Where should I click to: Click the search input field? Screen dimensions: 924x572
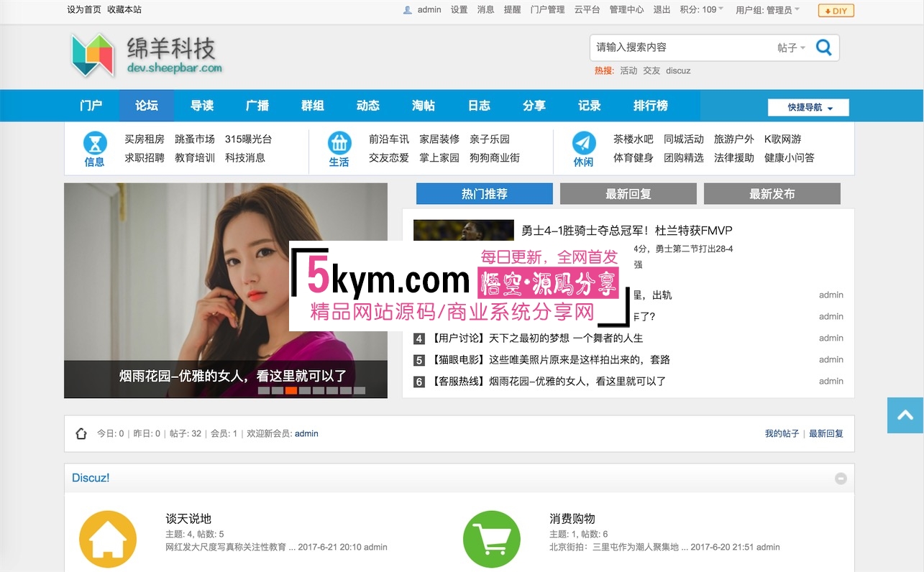[x=682, y=47]
